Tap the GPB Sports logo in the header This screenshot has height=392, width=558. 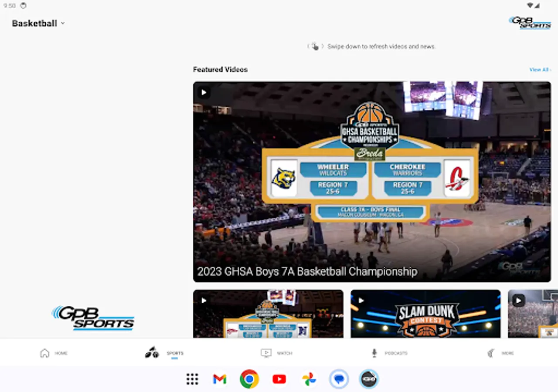coord(530,23)
